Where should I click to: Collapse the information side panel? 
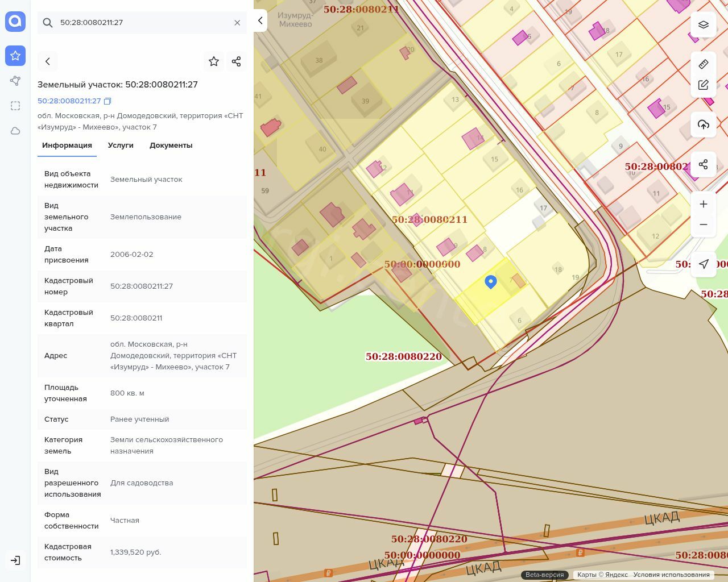click(260, 20)
